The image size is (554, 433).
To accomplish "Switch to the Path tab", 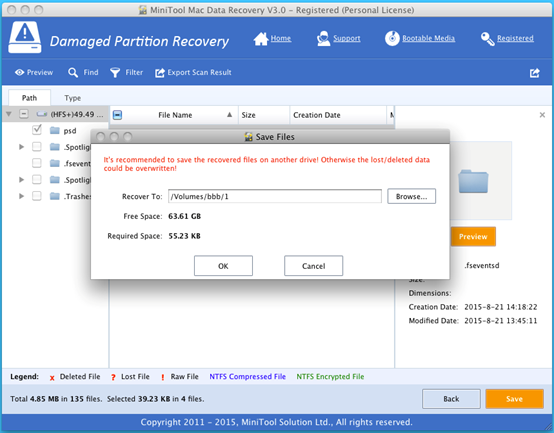I will pyautogui.click(x=29, y=98).
